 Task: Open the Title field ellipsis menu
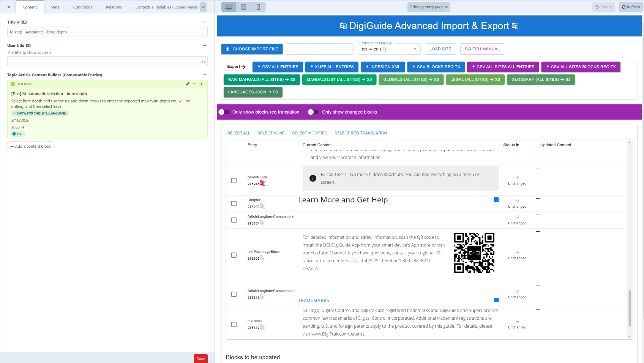click(x=204, y=22)
